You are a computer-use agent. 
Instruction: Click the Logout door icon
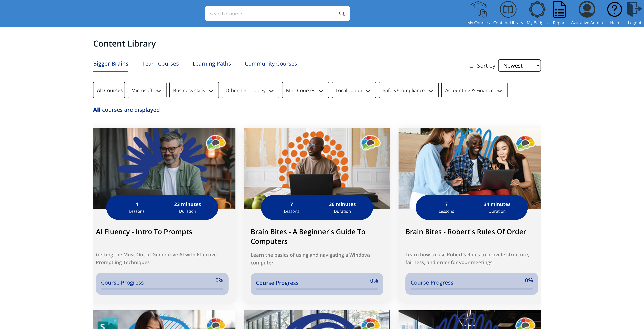point(634,10)
